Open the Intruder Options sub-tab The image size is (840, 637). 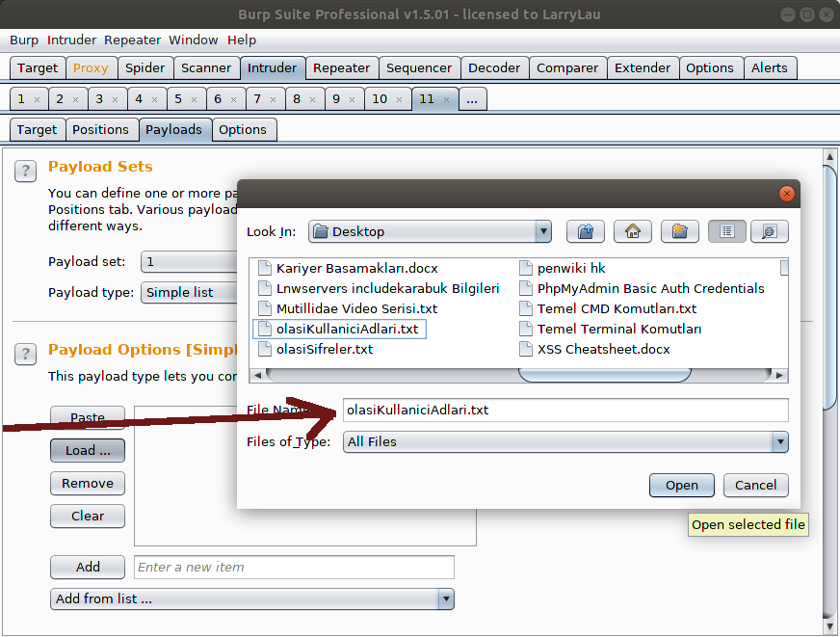point(243,130)
